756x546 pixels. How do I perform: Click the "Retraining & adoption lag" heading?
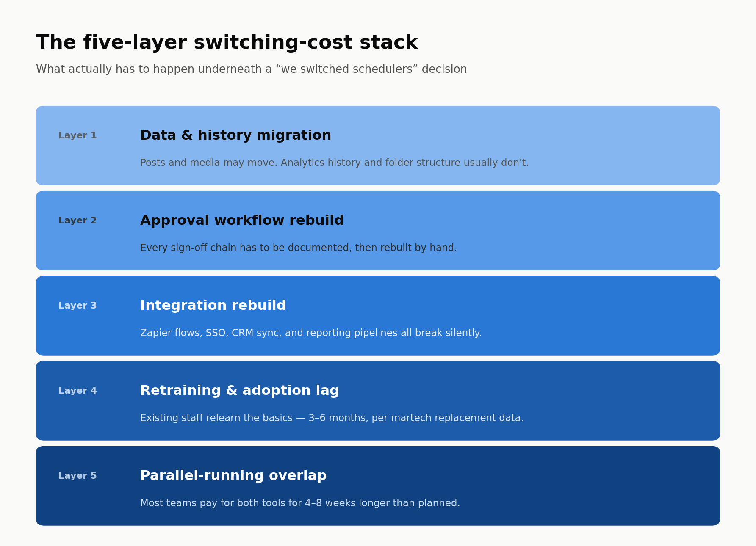click(240, 391)
